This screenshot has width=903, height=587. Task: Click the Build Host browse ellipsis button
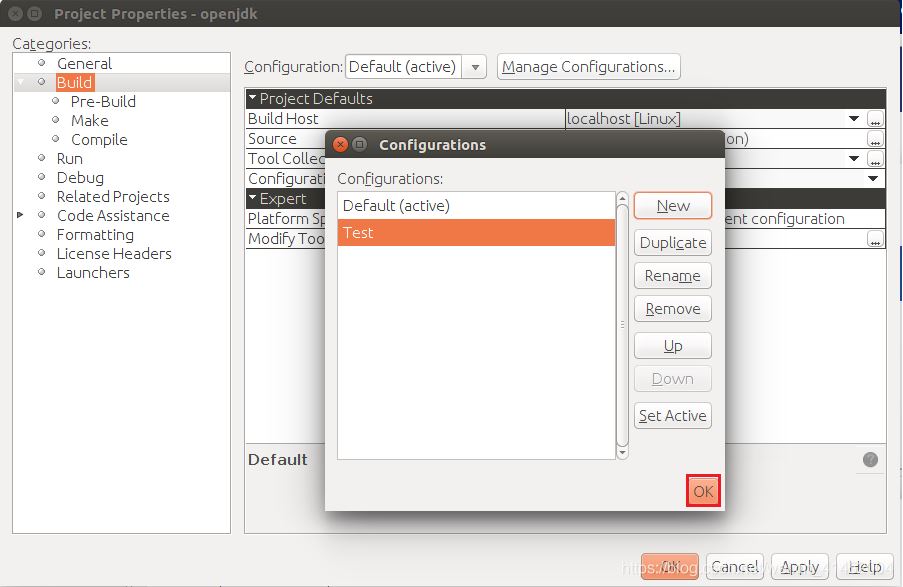876,119
